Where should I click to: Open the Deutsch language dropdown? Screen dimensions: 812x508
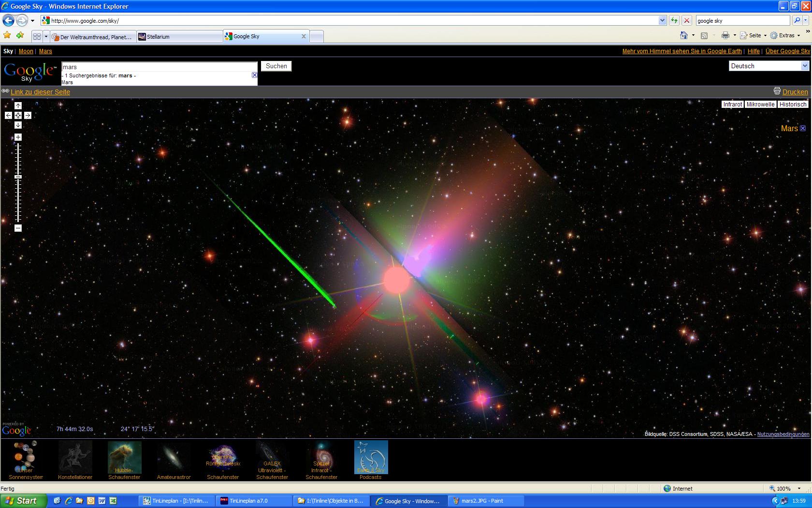coord(768,66)
